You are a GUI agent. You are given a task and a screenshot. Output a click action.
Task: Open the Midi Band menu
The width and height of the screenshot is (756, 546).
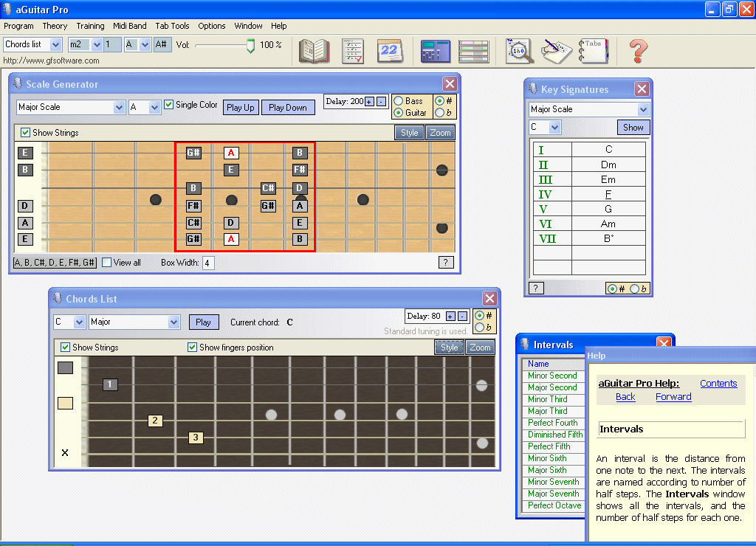130,26
